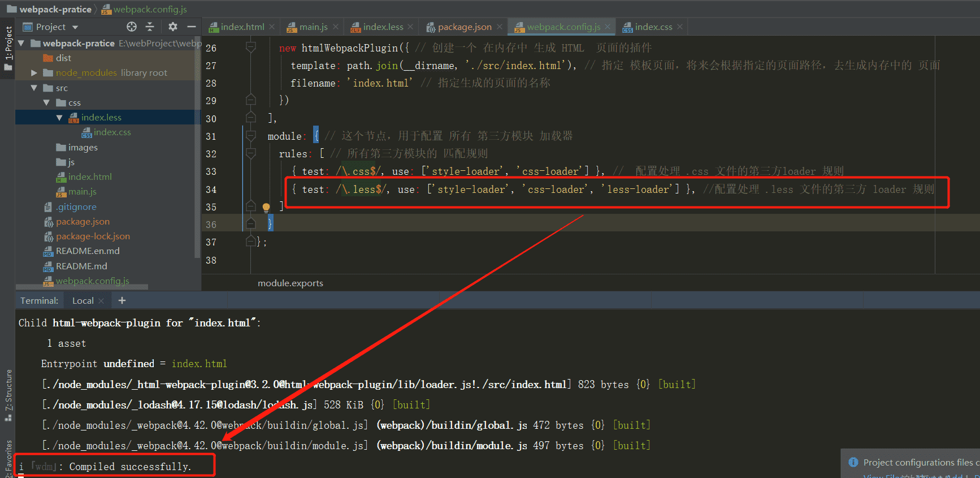Click 'htmlWebpackPlugin' on line 26
This screenshot has width=980, height=478.
point(350,48)
